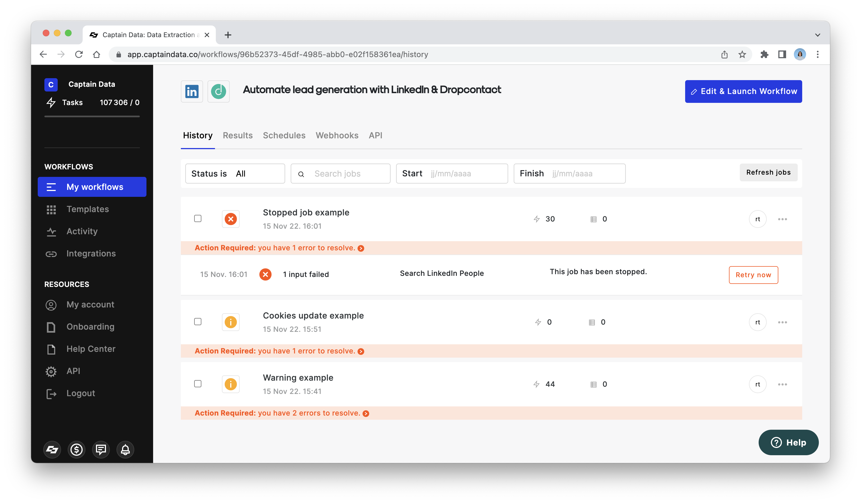861x504 pixels.
Task: Open the Help widget button
Action: [x=789, y=442]
